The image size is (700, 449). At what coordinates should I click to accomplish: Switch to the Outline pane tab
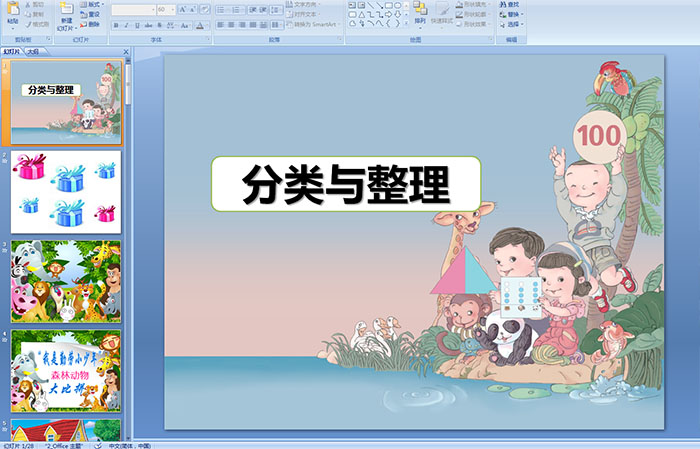coord(33,51)
